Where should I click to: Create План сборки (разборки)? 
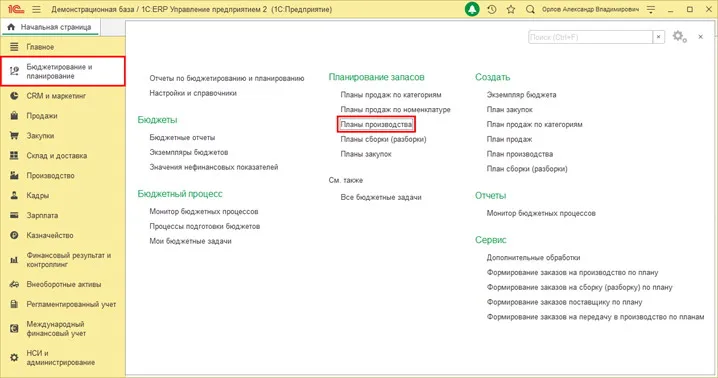527,169
